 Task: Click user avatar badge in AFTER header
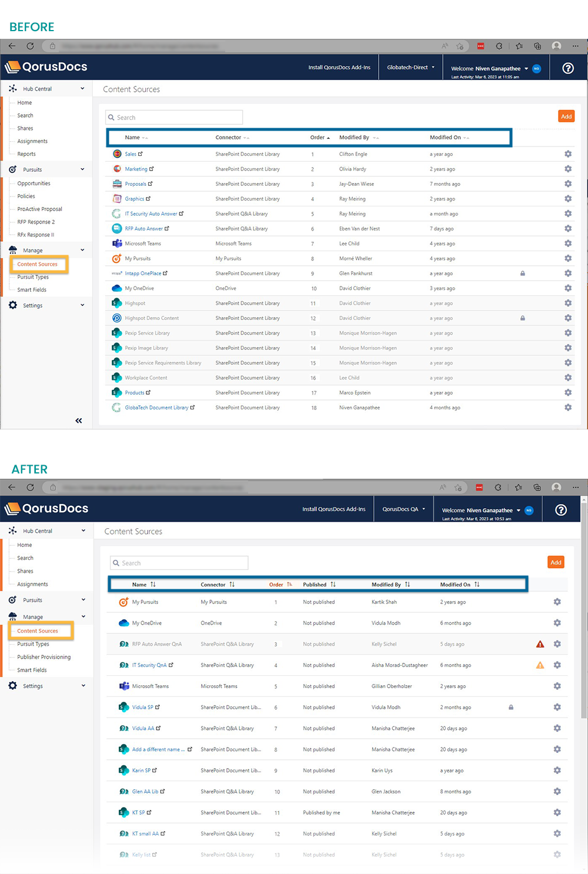(529, 510)
